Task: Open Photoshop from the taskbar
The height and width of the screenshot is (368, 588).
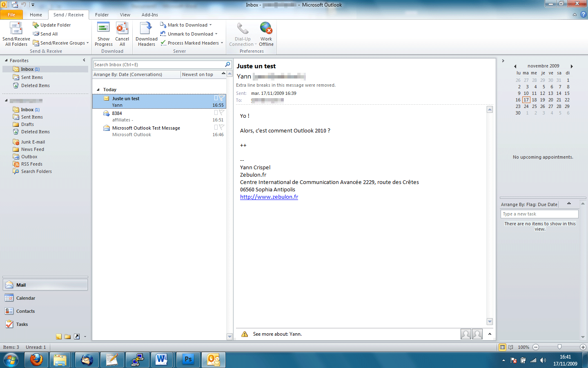Action: [x=187, y=360]
